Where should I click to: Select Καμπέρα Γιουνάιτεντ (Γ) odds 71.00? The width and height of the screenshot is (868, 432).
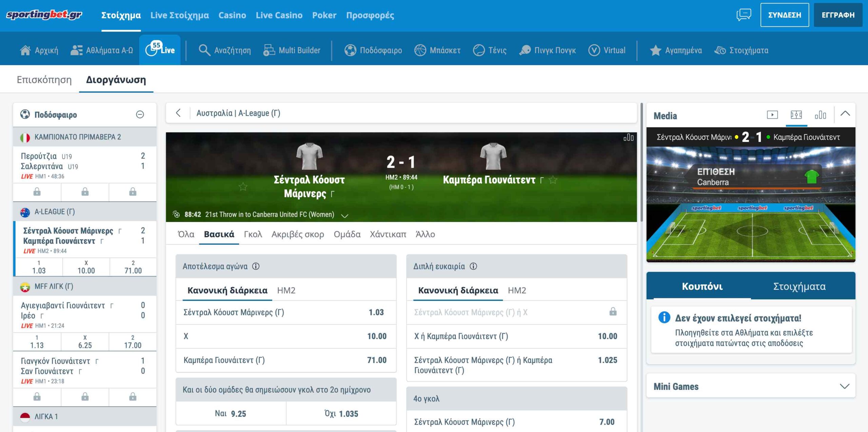(x=286, y=360)
